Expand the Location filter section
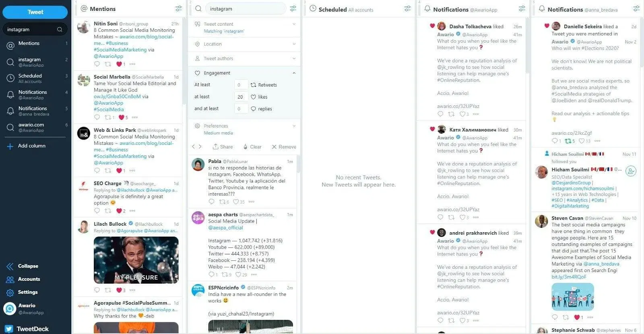Screen dimensions: 644x334 (244, 44)
